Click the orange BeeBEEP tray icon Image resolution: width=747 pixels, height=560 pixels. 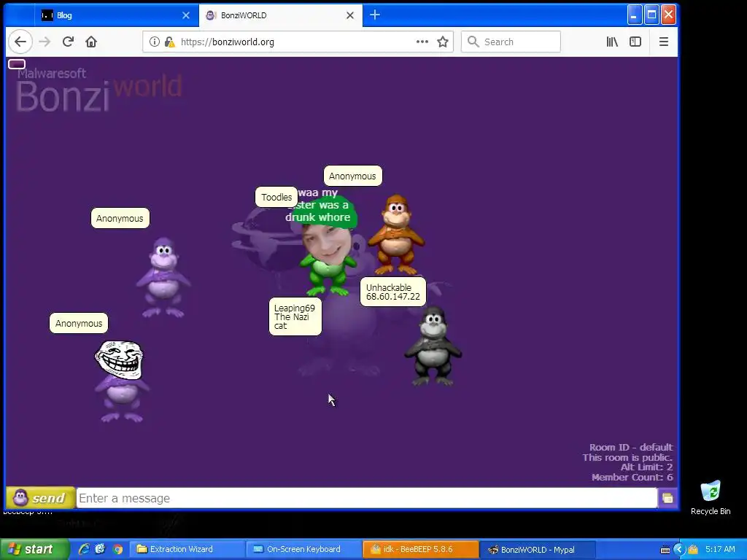693,549
